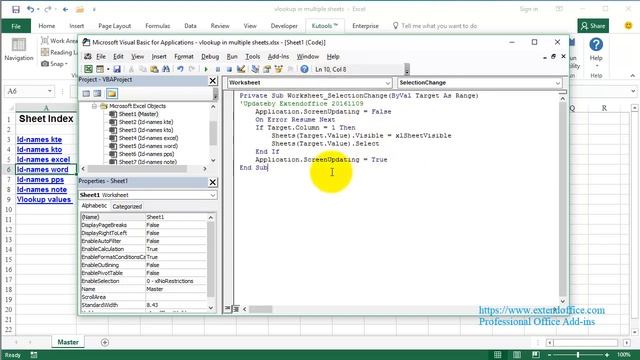Open the Snap dropdown in Kutools ribbon
The height and width of the screenshot is (360, 640).
point(54,64)
